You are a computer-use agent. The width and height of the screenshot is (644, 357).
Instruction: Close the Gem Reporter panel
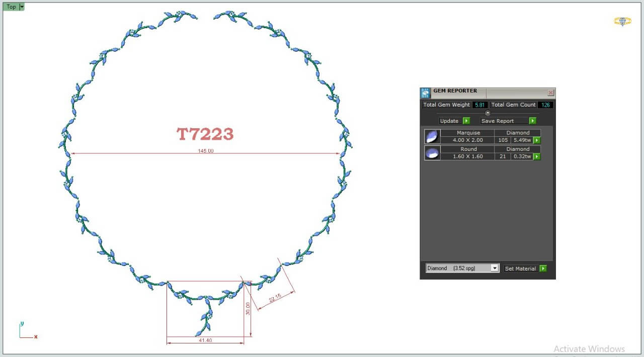point(550,93)
